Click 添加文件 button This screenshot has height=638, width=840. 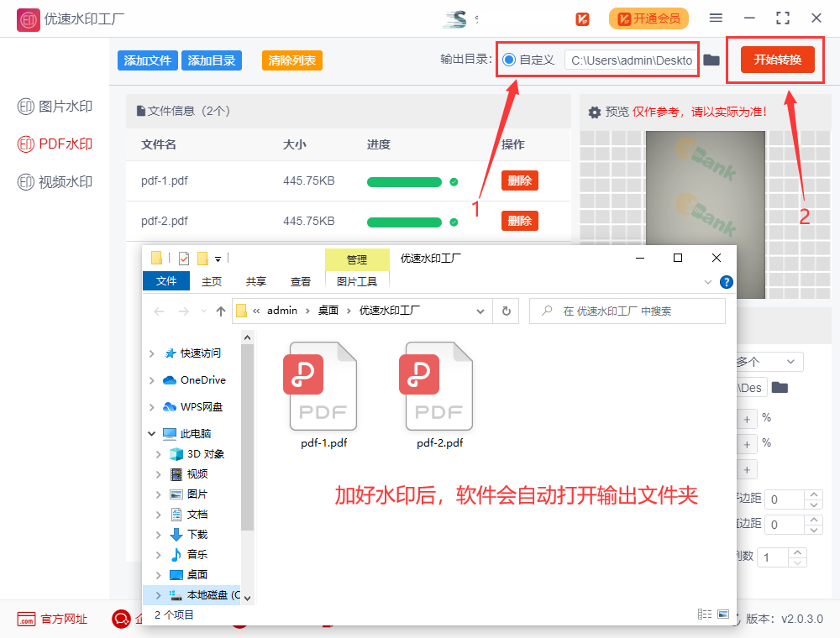tap(147, 60)
